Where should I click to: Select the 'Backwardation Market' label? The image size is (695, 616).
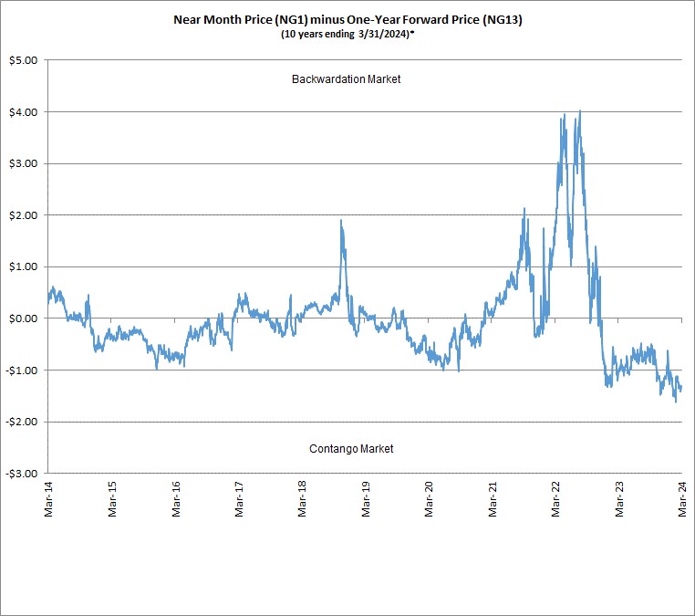[x=347, y=79]
